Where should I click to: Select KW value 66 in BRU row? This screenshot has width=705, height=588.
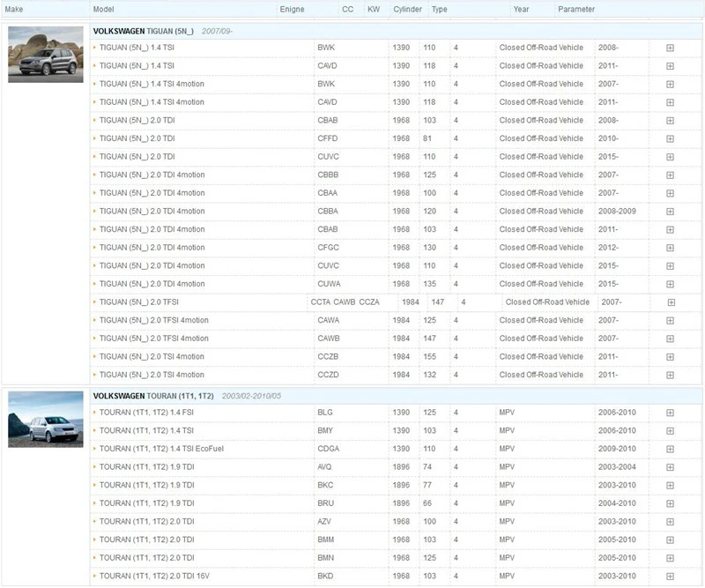click(427, 503)
